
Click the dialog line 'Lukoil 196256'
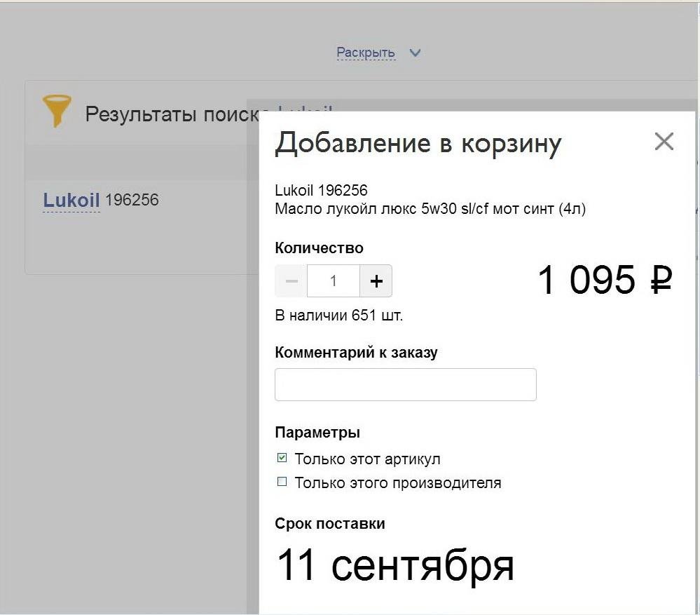point(321,190)
